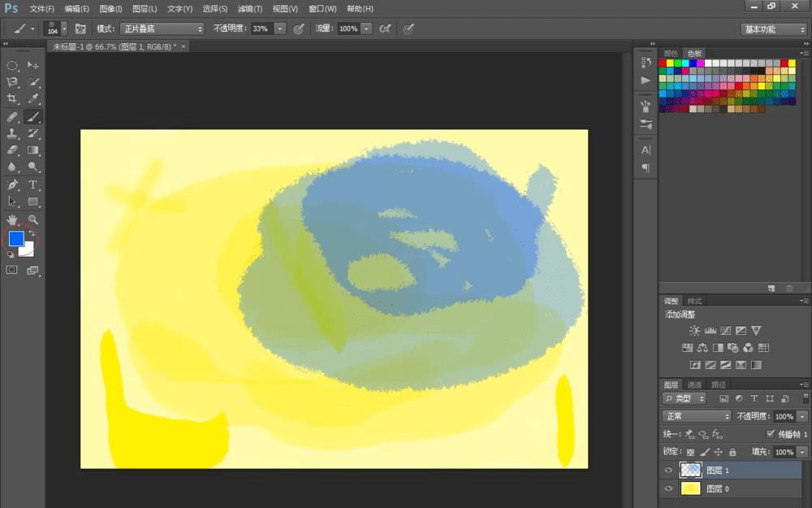Open the layer blend mode 正常 dropdown
The image size is (812, 508).
697,416
